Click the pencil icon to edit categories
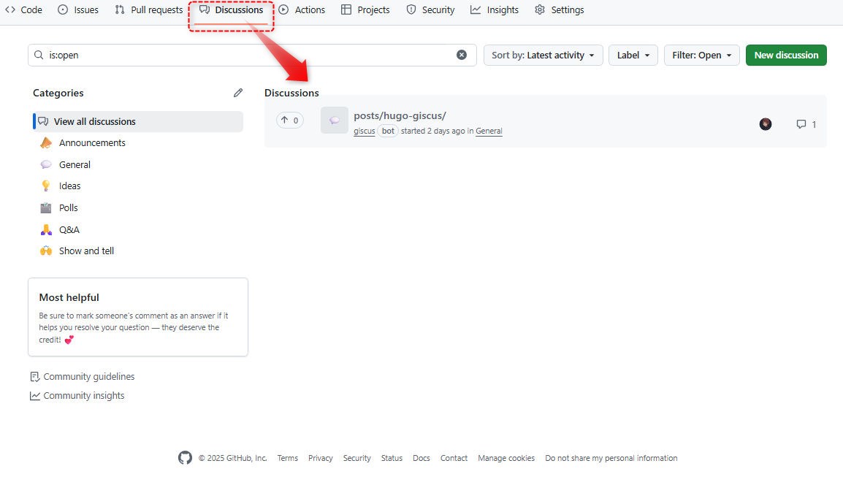 (x=238, y=93)
